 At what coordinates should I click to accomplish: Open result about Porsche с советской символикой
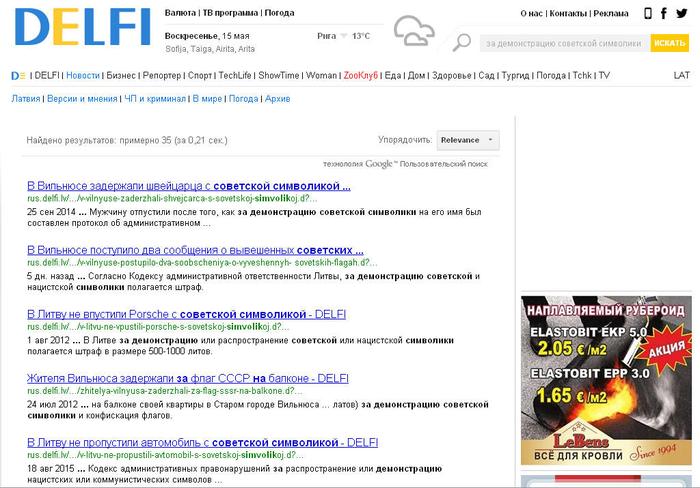(x=186, y=314)
